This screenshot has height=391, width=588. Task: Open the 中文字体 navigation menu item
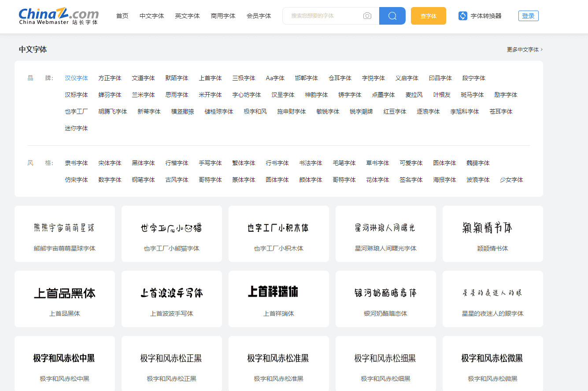click(x=152, y=16)
